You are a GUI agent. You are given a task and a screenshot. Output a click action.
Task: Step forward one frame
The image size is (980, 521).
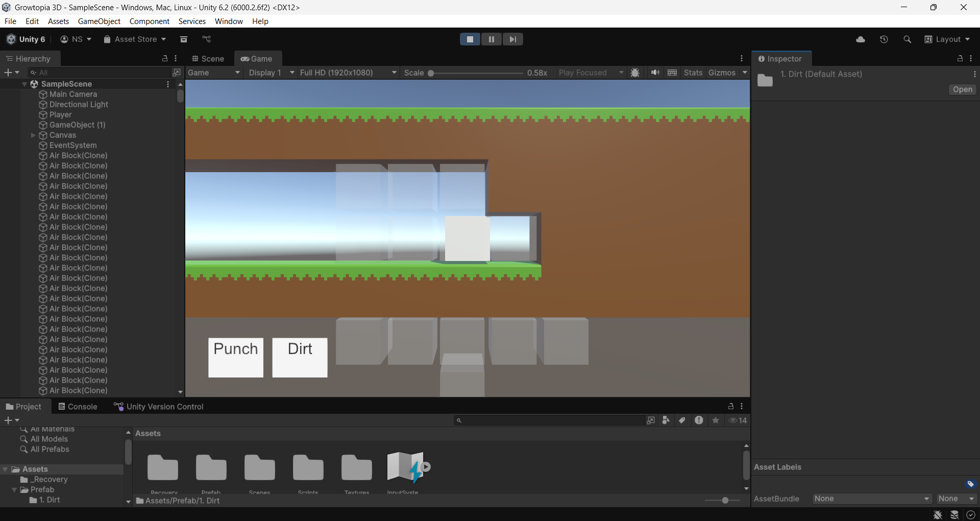coord(512,39)
